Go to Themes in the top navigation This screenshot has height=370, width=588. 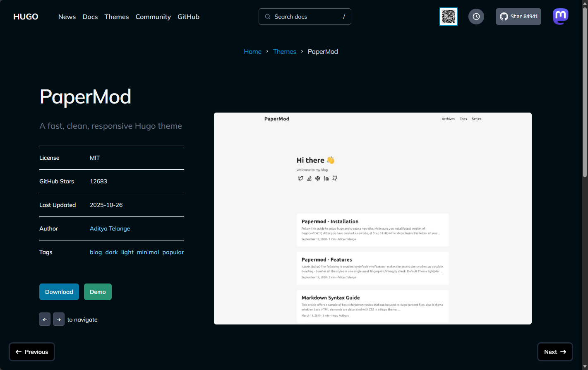(116, 17)
